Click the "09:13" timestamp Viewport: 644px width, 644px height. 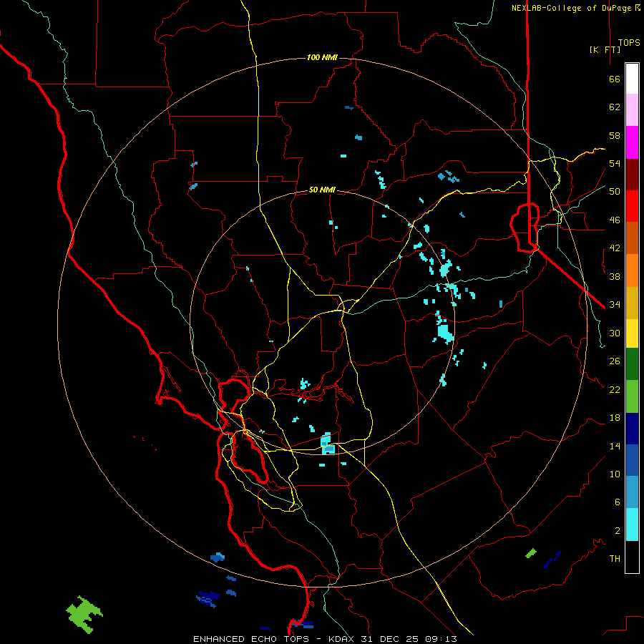441,639
